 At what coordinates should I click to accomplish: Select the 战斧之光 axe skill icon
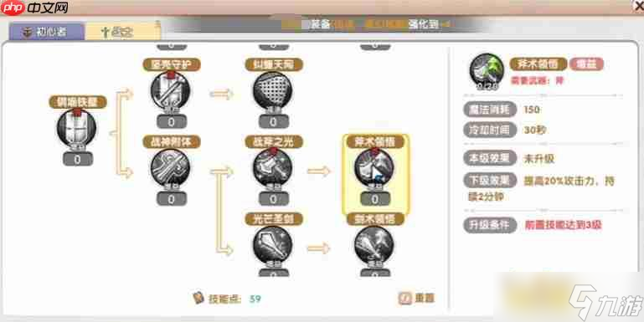click(273, 168)
